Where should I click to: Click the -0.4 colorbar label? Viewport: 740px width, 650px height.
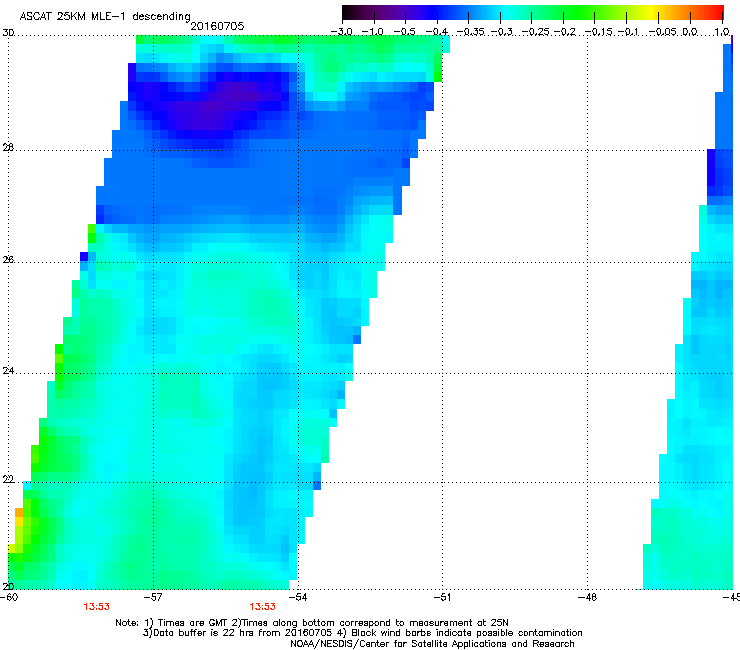437,32
